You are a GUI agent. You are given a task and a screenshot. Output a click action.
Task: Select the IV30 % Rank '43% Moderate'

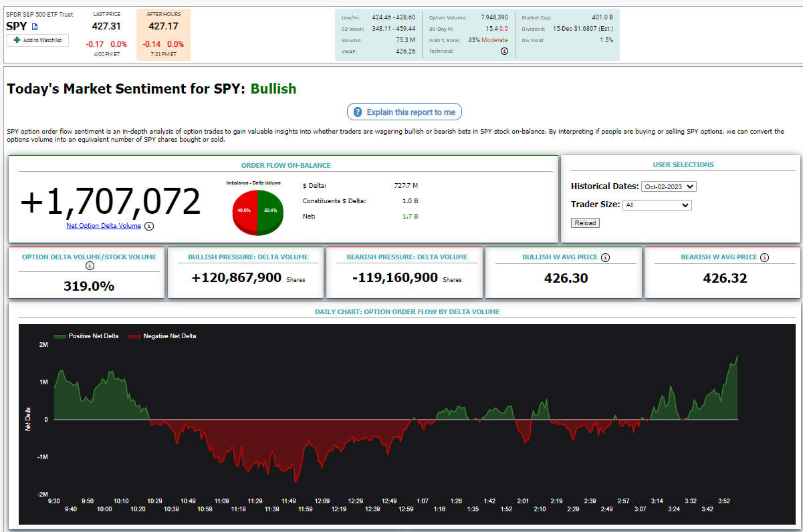click(488, 40)
